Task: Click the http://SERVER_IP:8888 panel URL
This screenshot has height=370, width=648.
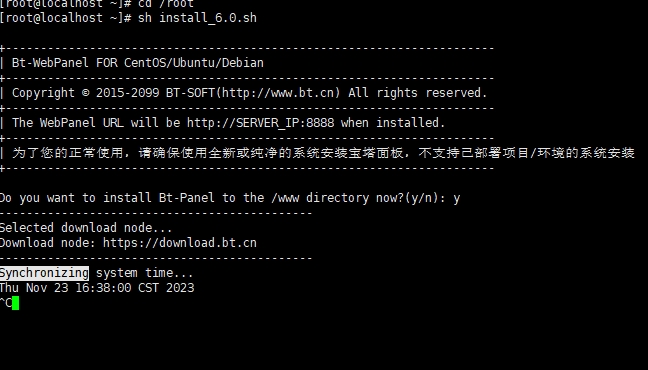Action: pos(260,123)
